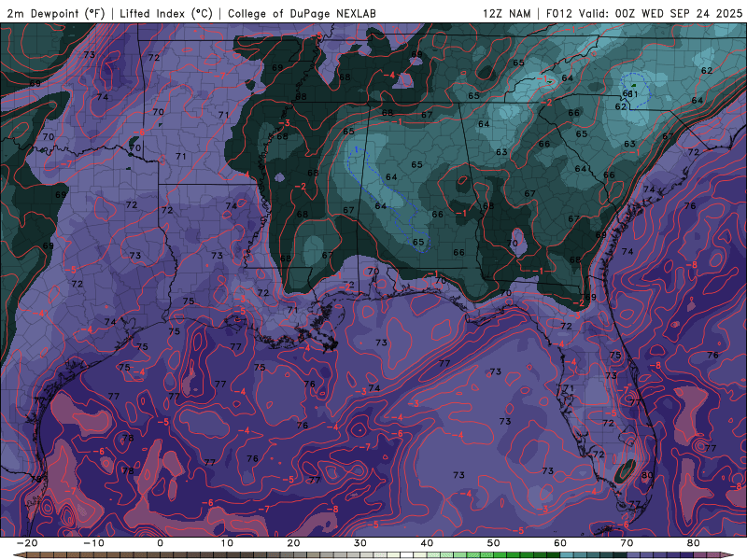Click the "College of DuPage NEXLAB" text
Viewport: 747px width, 560px height.
(x=302, y=13)
